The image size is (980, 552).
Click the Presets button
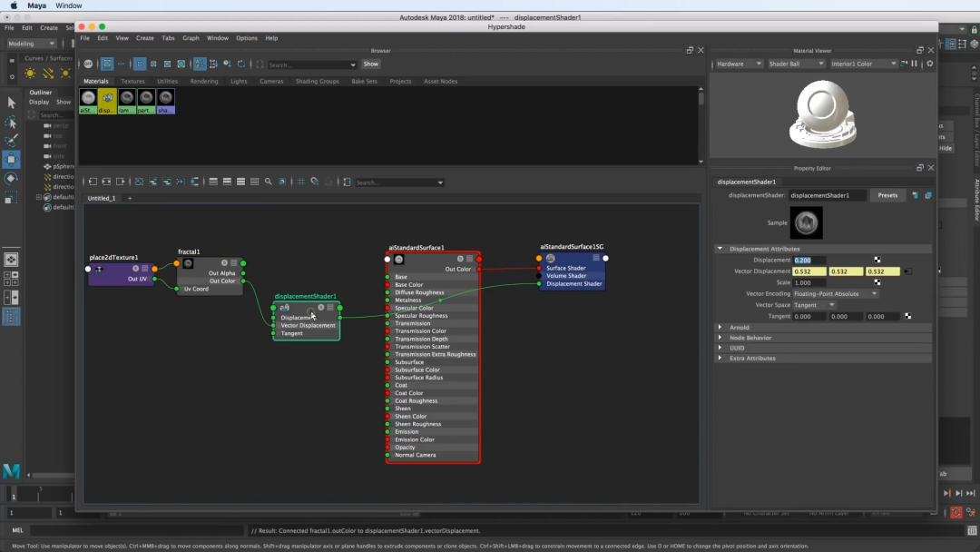[x=887, y=196]
